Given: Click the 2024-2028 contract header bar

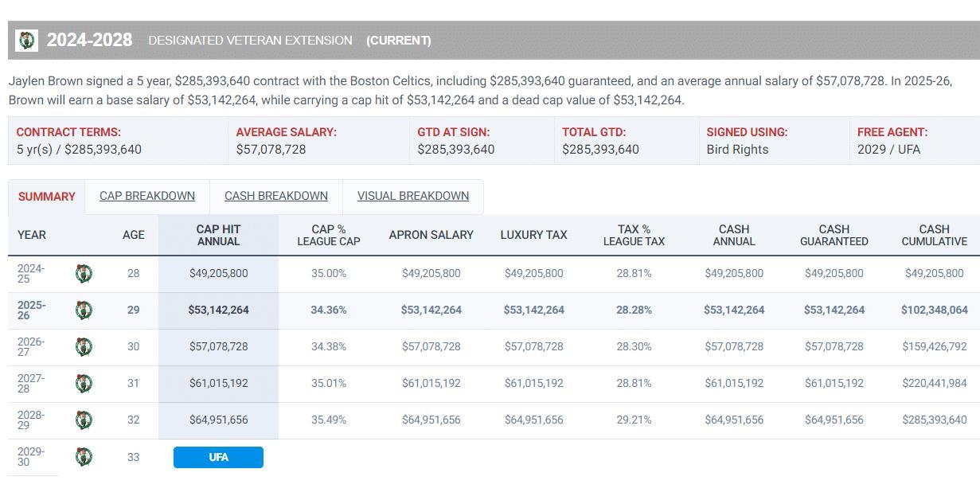Looking at the screenshot, I should (x=494, y=40).
